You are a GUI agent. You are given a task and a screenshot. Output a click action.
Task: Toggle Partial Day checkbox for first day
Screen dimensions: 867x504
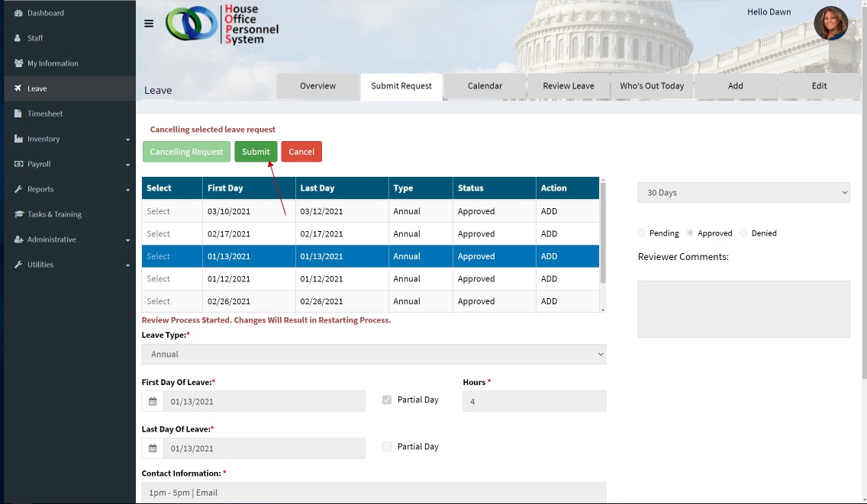pyautogui.click(x=387, y=400)
